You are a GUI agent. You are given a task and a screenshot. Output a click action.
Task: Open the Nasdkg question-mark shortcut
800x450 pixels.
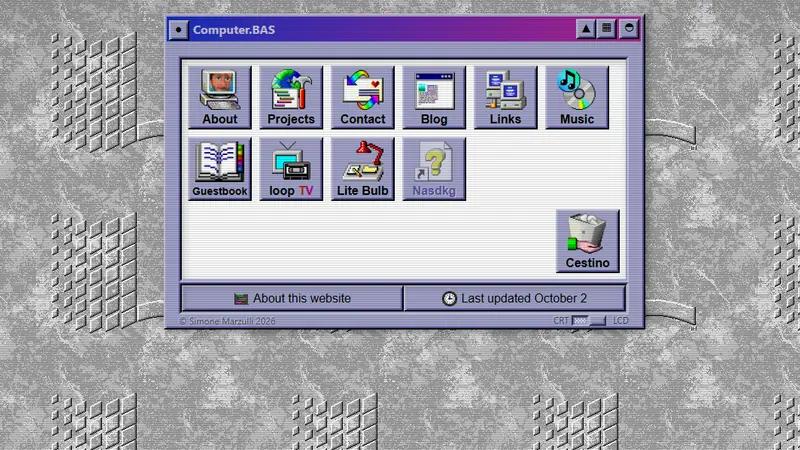(434, 169)
